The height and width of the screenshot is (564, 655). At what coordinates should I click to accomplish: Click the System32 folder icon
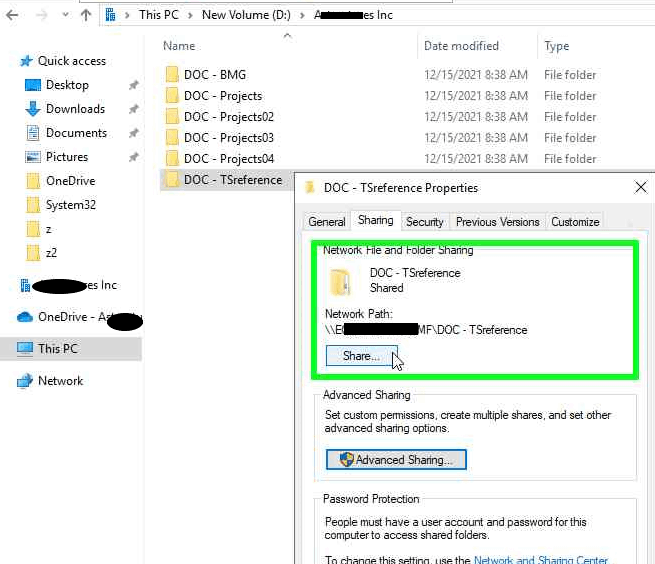coord(33,205)
